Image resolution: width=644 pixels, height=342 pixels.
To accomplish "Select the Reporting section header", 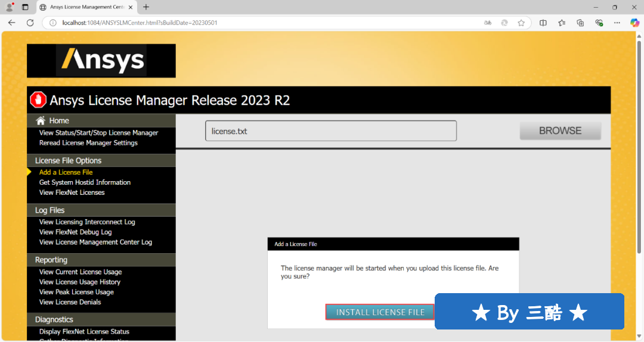I will (x=101, y=260).
